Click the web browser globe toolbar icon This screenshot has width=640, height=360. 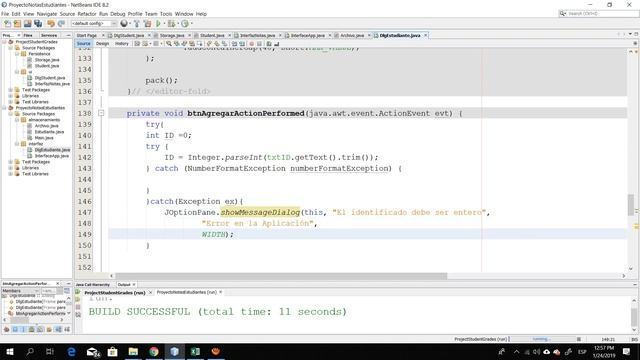(x=124, y=24)
